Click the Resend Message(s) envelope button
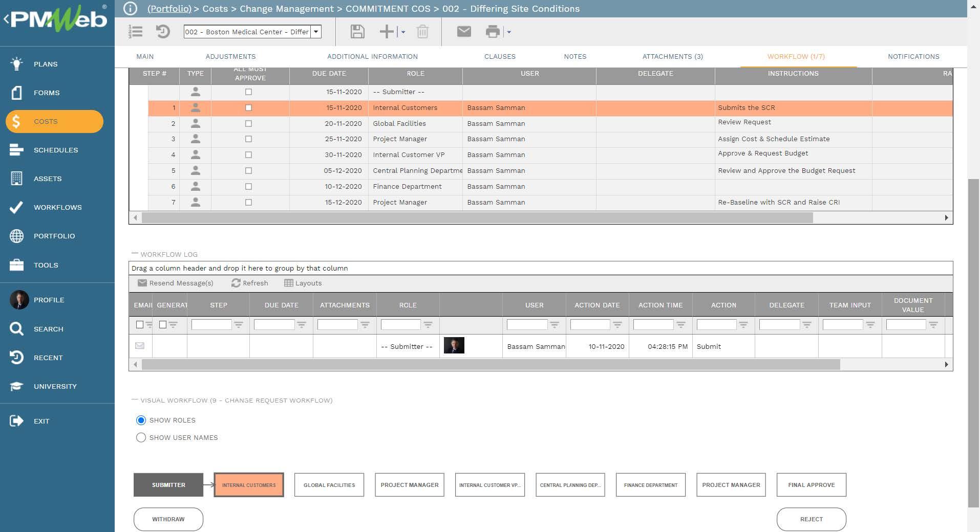The width and height of the screenshot is (980, 532). tap(176, 283)
